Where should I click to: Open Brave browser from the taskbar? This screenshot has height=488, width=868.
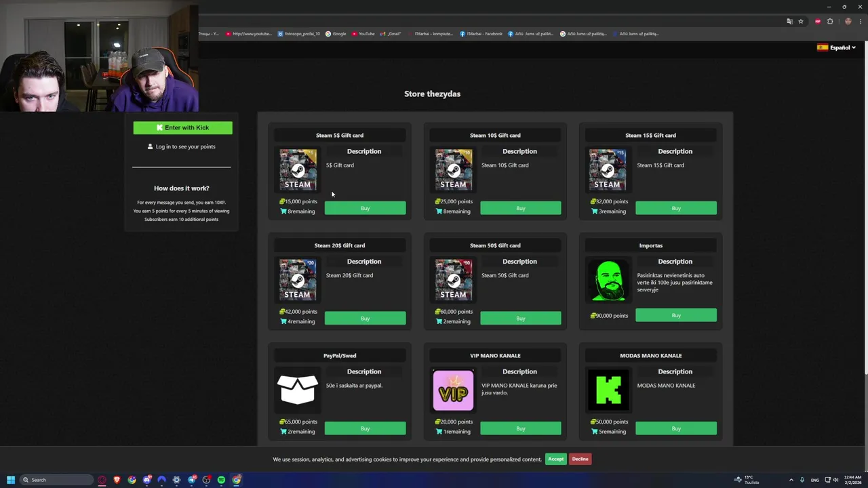[117, 480]
